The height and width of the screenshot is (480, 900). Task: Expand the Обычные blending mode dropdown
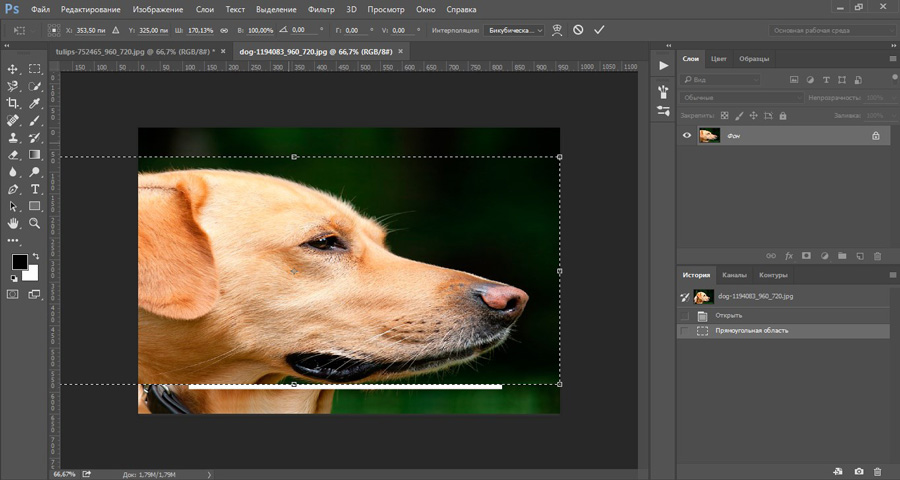741,98
